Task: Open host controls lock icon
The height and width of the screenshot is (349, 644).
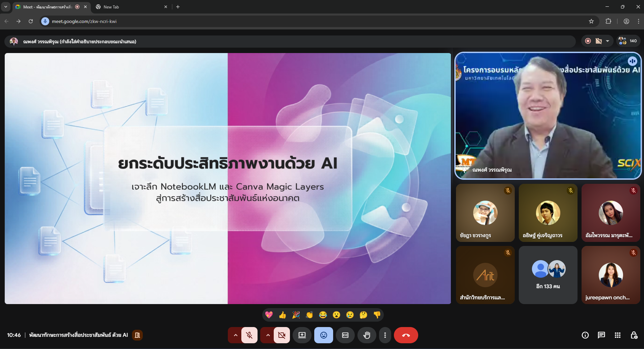Action: pos(634,335)
